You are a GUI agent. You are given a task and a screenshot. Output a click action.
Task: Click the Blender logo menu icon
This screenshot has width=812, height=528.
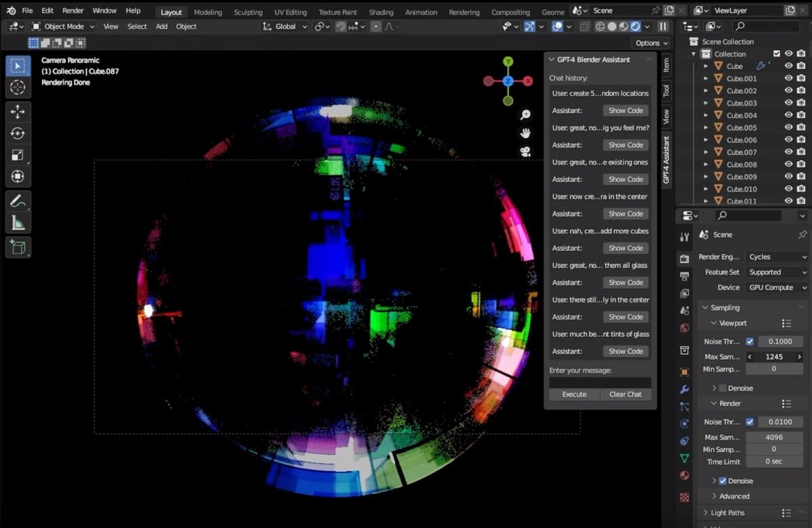click(11, 11)
